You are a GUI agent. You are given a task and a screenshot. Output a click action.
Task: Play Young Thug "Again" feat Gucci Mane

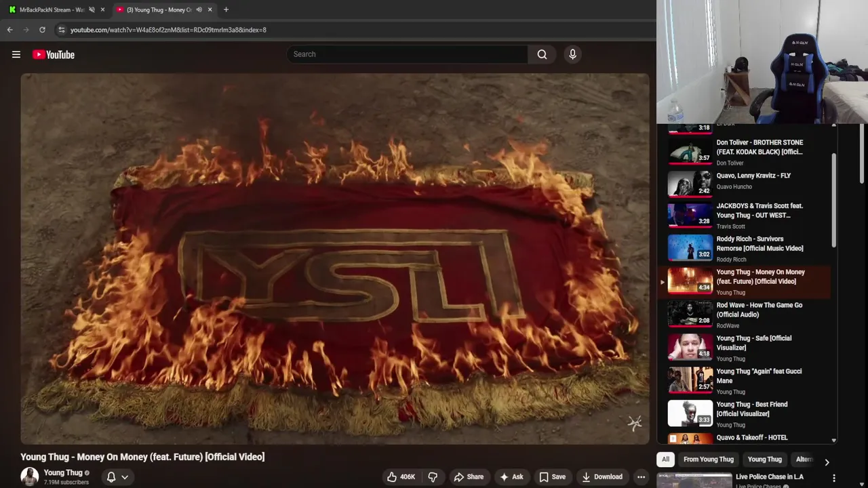tap(746, 381)
